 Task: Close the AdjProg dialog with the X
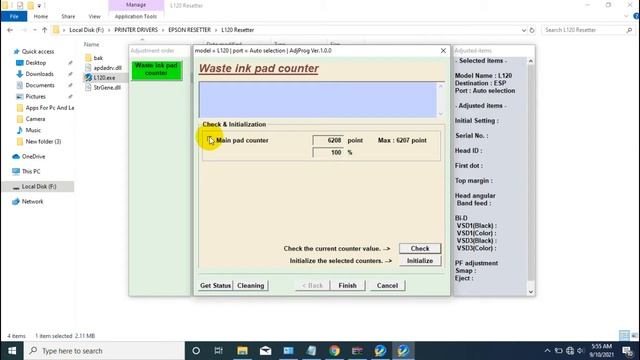tap(443, 51)
